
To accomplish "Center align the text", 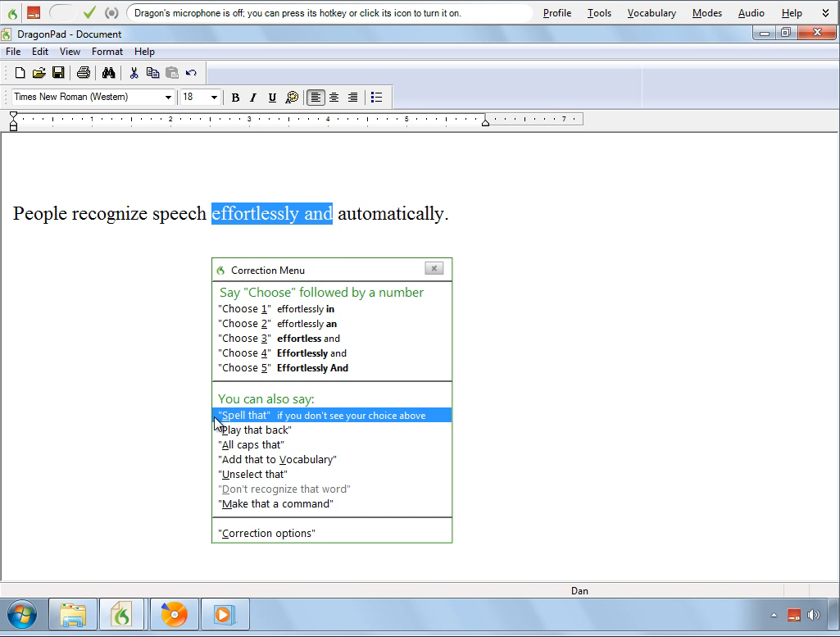I will click(334, 98).
